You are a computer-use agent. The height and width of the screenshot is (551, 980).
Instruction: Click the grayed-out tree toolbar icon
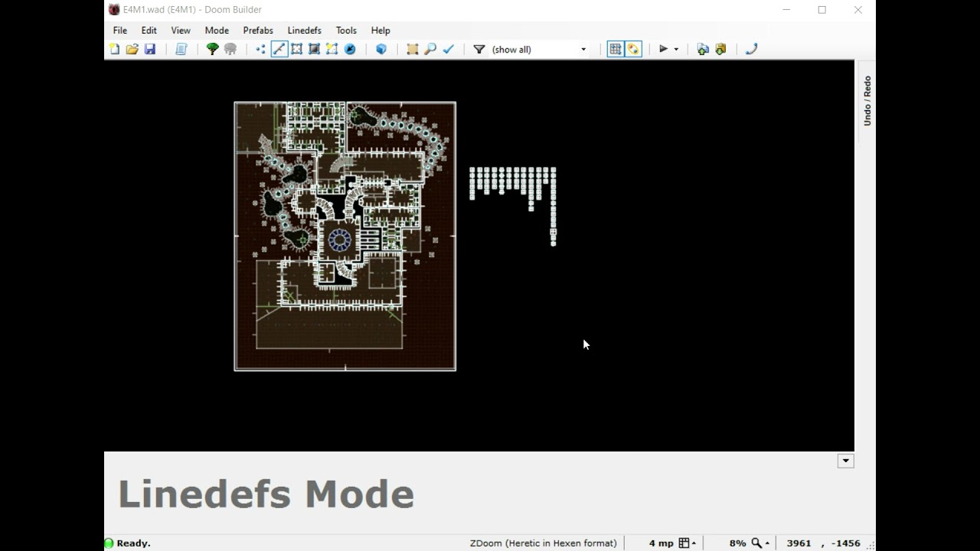[x=230, y=49]
